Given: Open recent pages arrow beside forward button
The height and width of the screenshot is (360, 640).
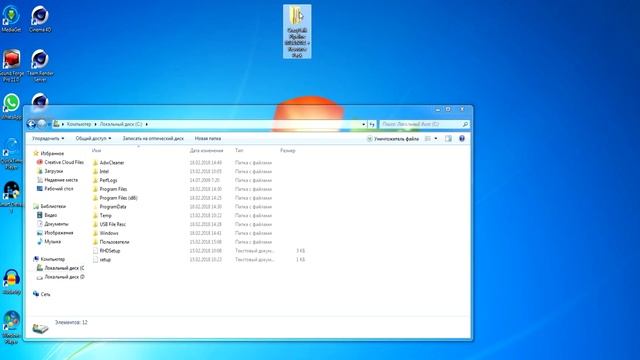Looking at the screenshot, I should [x=49, y=124].
